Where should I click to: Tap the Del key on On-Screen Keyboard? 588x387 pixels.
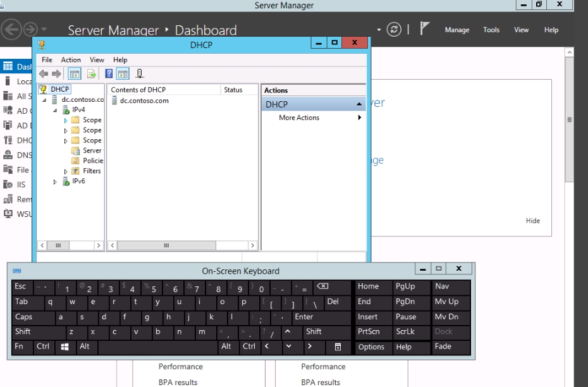338,302
